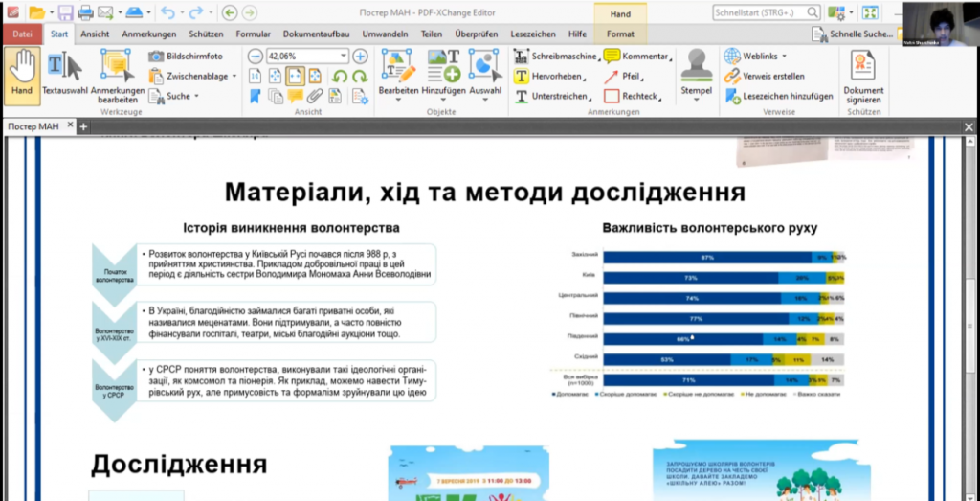Select the Unterstreichen tool
Screen dimensions: 980x501
[x=552, y=97]
